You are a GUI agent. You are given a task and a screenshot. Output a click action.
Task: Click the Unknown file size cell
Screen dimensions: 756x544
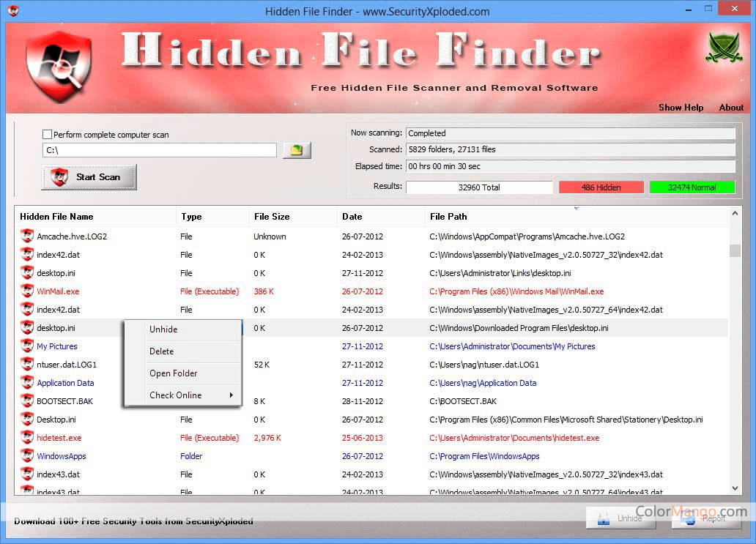(270, 236)
